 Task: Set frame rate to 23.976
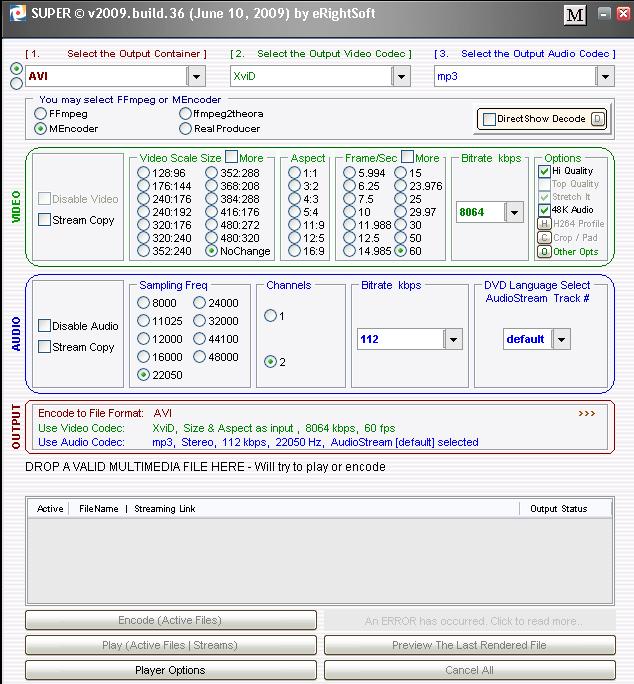(401, 186)
